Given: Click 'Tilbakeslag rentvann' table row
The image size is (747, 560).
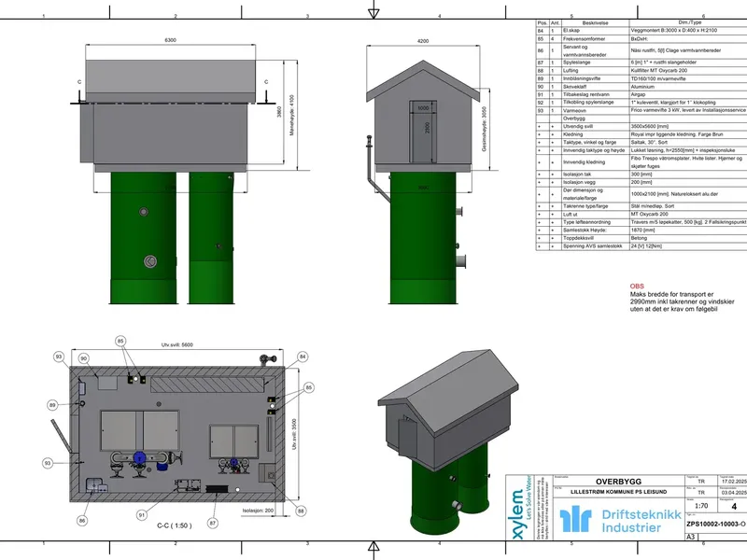Looking at the screenshot, I should coord(641,94).
